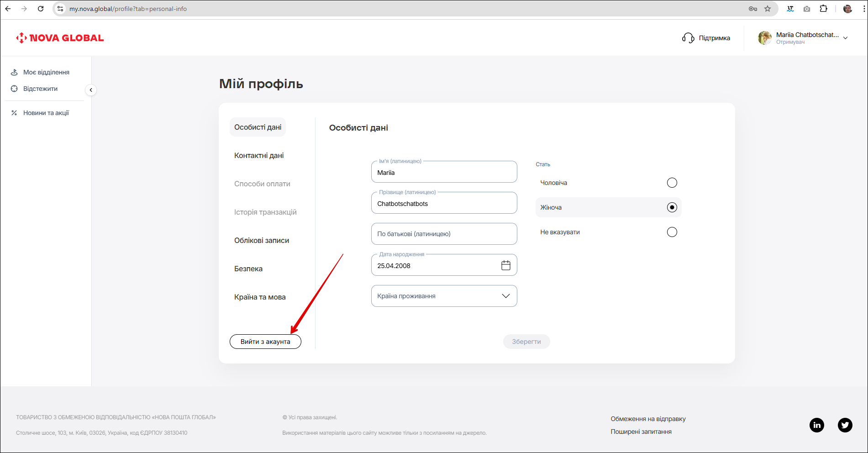
Task: Open the LinkedIn social link
Action: [816, 425]
